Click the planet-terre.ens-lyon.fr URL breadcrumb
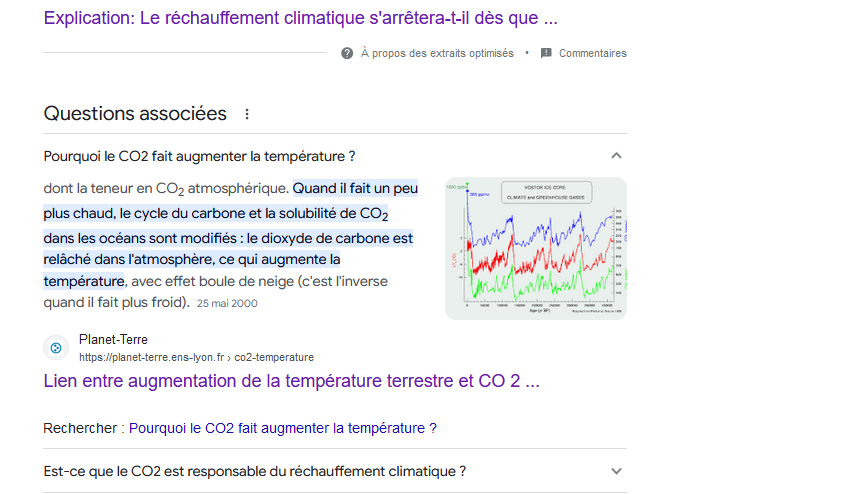Image resolution: width=846 pixels, height=494 pixels. tap(196, 357)
